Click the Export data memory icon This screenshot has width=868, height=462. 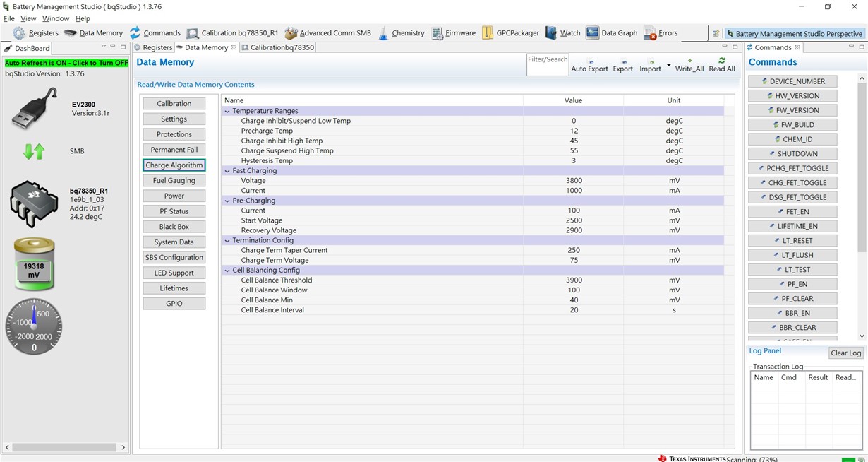click(622, 65)
